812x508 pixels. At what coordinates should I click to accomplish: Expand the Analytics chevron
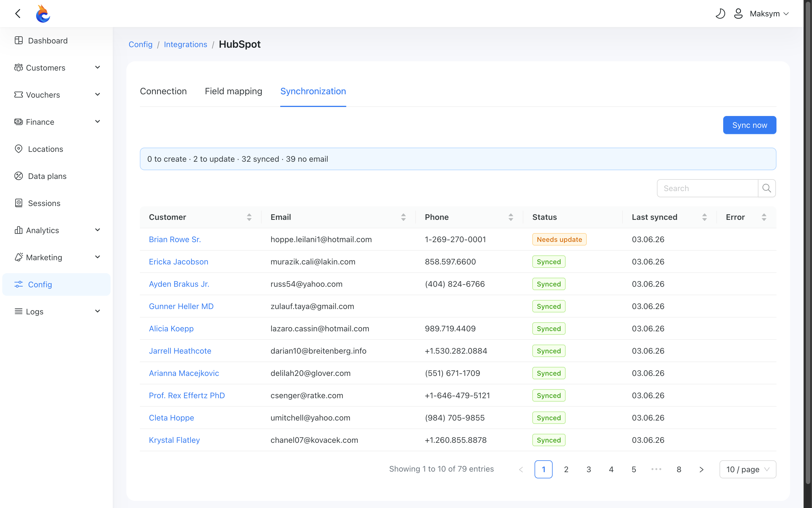[x=98, y=230]
